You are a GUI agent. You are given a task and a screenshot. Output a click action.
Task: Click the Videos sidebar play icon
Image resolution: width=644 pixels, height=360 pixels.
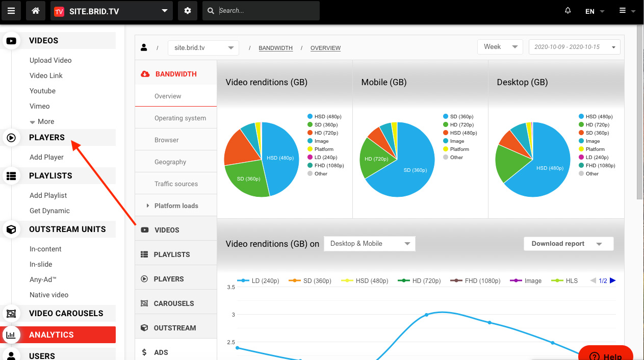coord(11,41)
